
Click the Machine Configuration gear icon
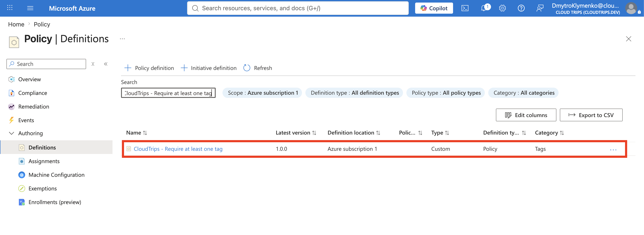click(x=22, y=175)
